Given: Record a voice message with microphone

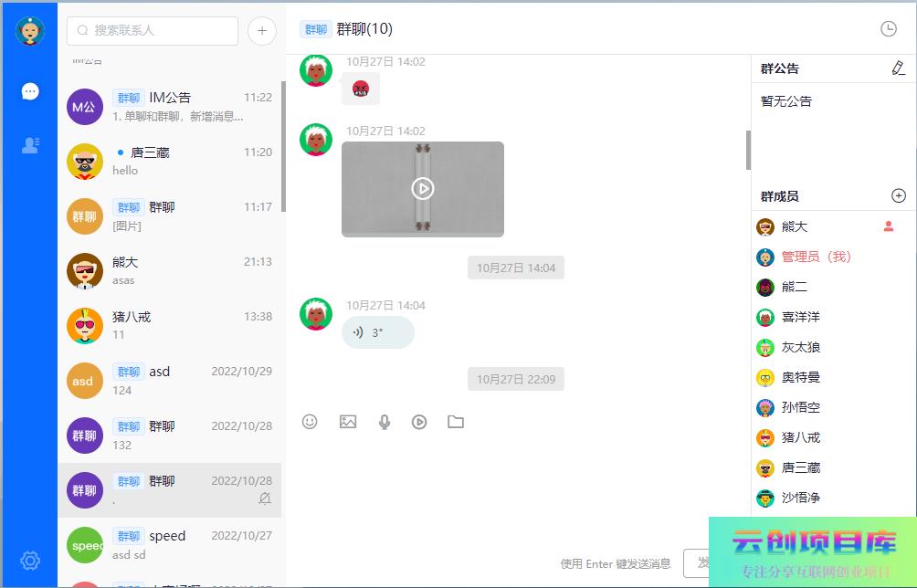Looking at the screenshot, I should 385,422.
